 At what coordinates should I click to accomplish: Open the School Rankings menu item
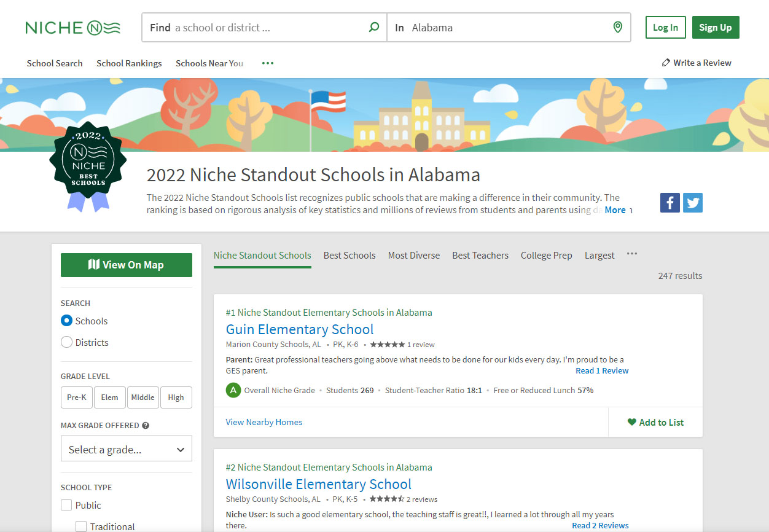click(129, 63)
